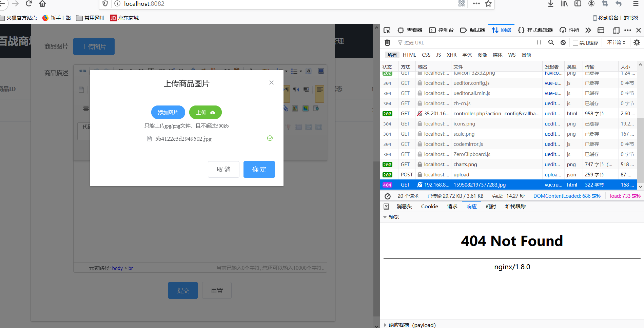This screenshot has height=328, width=644.
Task: Switch to the 调试器 debugger tab
Action: 472,30
